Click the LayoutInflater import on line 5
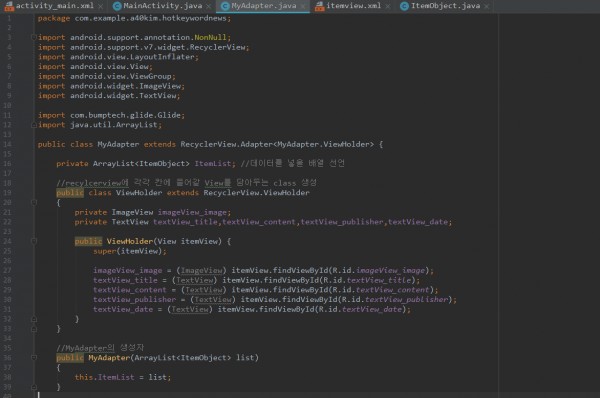 162,57
